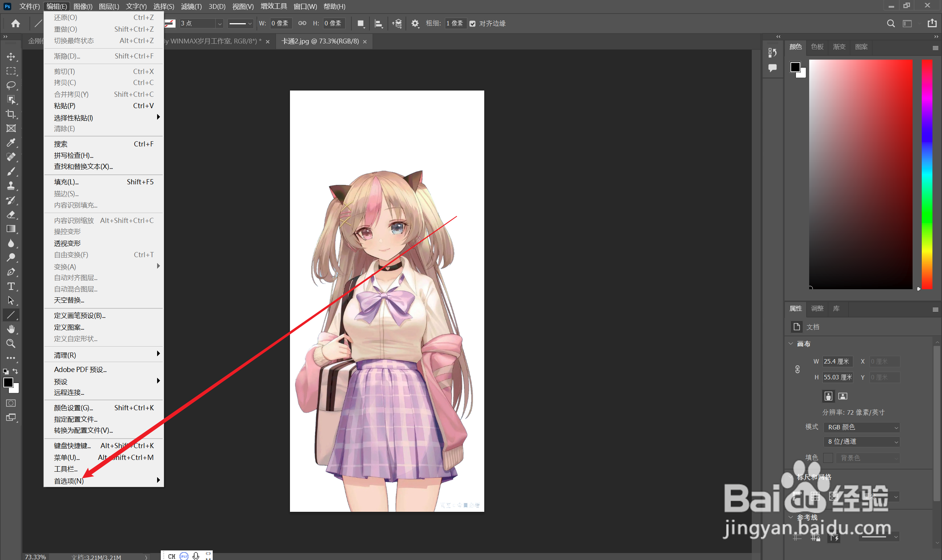
Task: Collapse the 画布 section
Action: click(791, 343)
